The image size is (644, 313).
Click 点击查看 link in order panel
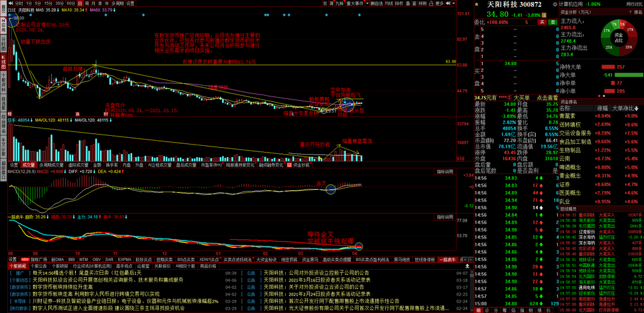coord(548,98)
